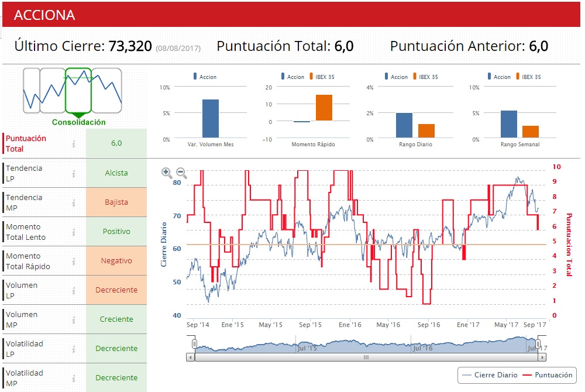This screenshot has height=392, width=585.
Task: Select the Positivo value cell
Action: pyautogui.click(x=116, y=232)
